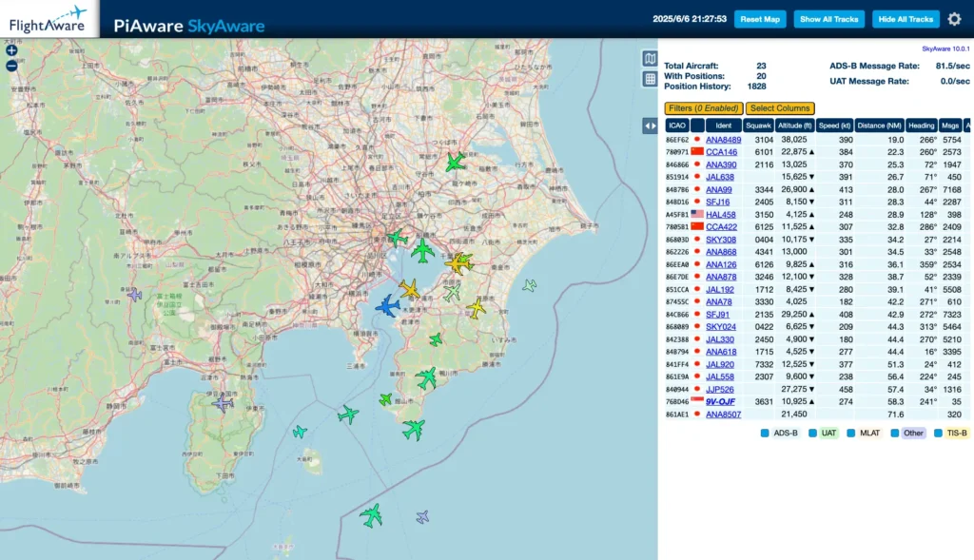This screenshot has width=974, height=560.
Task: Click the Other legend color square
Action: (x=894, y=433)
